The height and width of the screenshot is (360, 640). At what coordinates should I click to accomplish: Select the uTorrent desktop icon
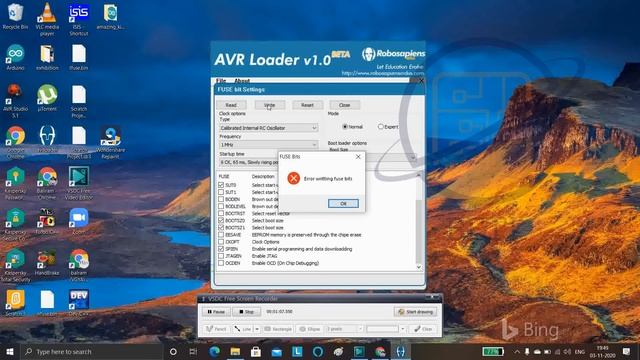pyautogui.click(x=47, y=98)
